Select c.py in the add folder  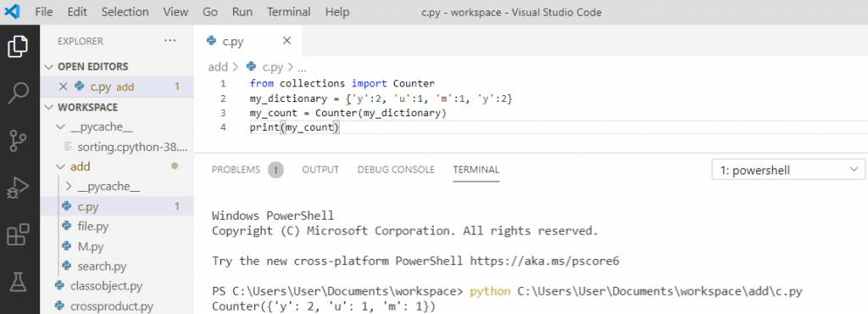click(x=117, y=206)
